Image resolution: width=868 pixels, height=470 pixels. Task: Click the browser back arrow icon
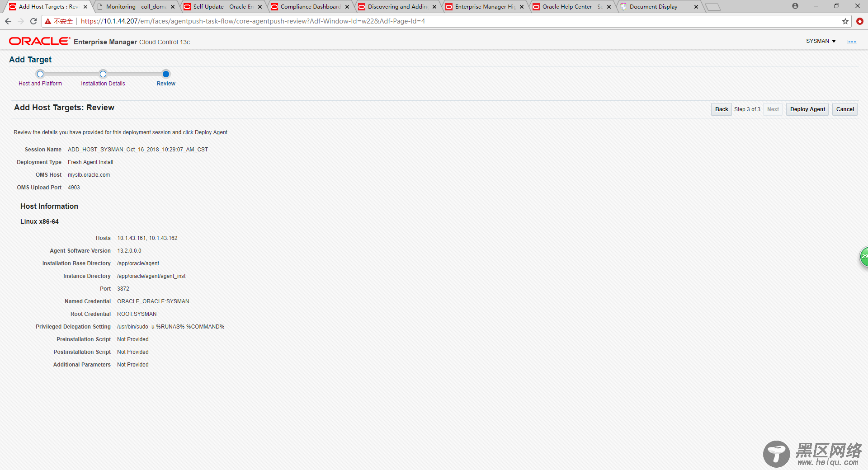click(8, 21)
